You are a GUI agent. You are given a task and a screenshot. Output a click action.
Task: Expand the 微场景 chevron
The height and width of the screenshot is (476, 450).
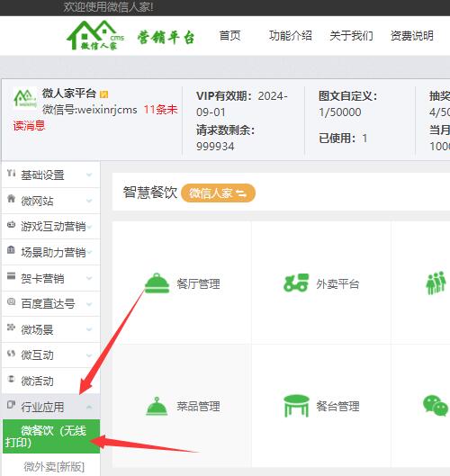click(89, 329)
